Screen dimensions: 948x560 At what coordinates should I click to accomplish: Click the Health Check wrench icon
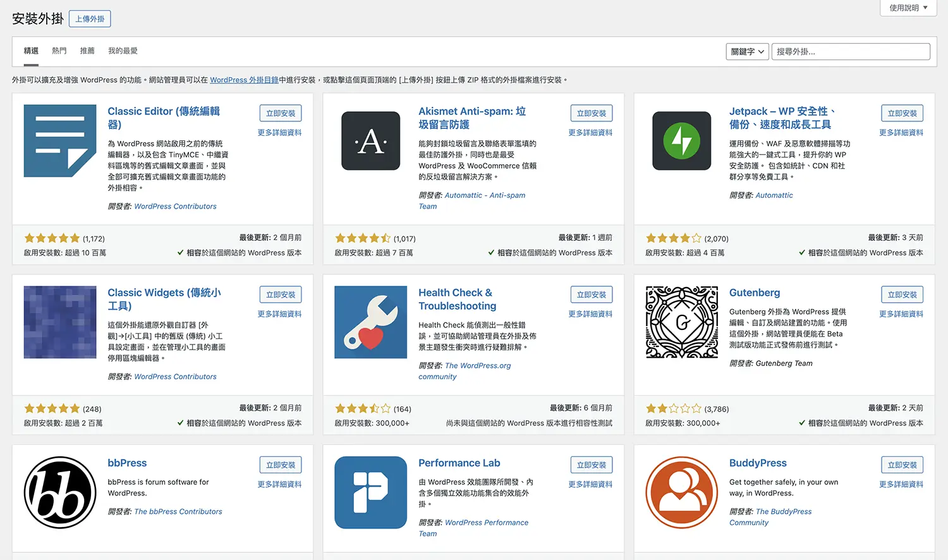pyautogui.click(x=371, y=322)
